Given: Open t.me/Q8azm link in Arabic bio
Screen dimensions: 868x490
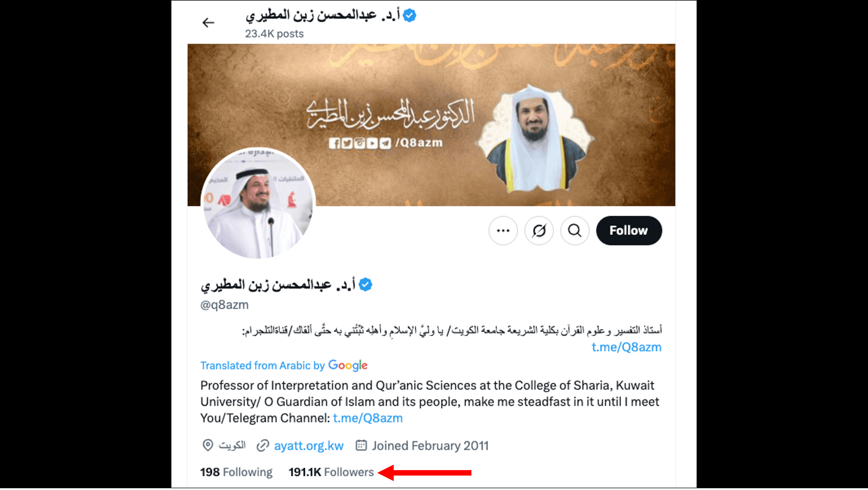Looking at the screenshot, I should pyautogui.click(x=627, y=347).
